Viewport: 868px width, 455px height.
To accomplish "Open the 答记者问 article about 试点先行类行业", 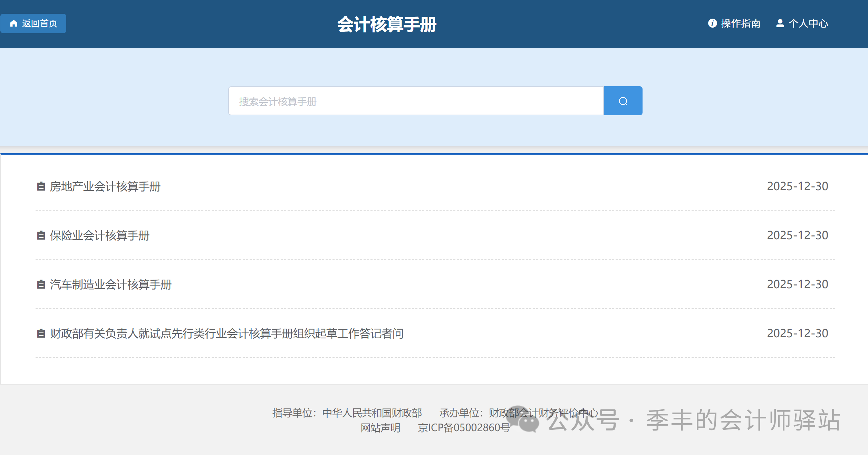I will (x=227, y=333).
